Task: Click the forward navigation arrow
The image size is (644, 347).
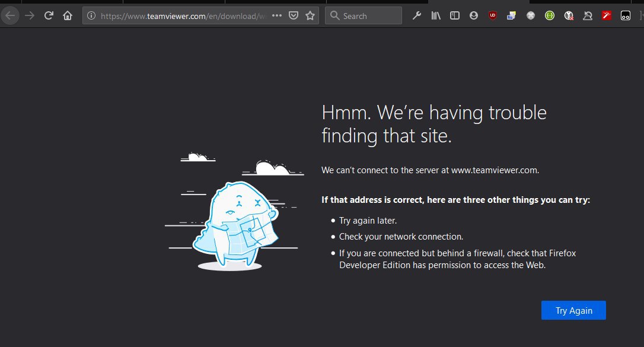Action: [x=30, y=16]
